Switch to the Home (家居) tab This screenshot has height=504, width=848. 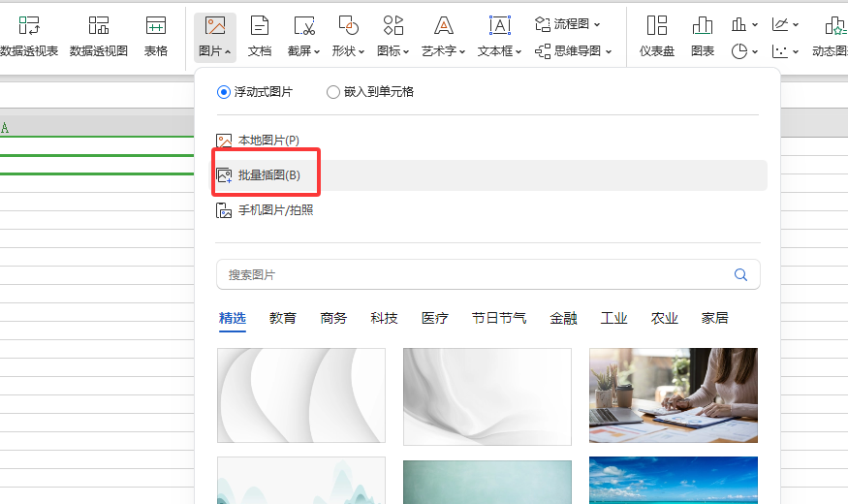coord(715,318)
